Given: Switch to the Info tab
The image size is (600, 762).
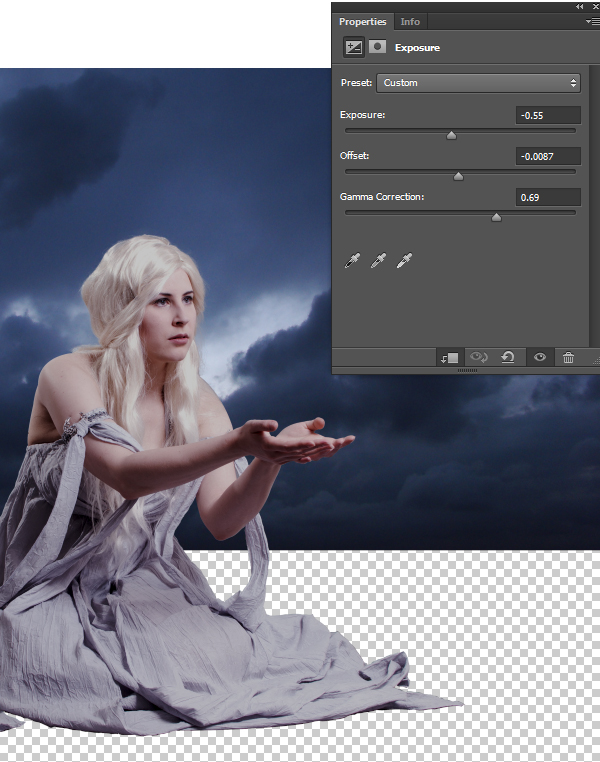Looking at the screenshot, I should click(x=410, y=21).
